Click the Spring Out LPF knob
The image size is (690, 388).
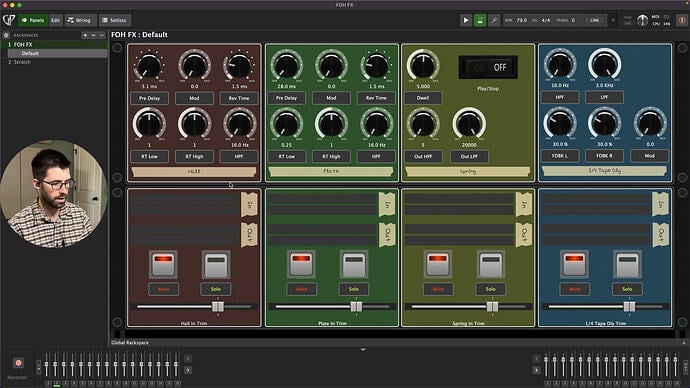[469, 124]
